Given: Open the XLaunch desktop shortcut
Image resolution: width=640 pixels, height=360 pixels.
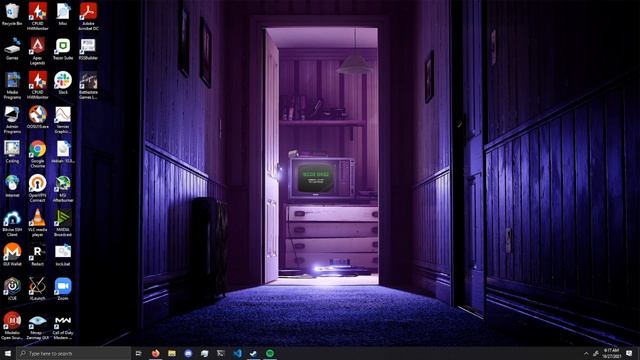Looking at the screenshot, I should [x=38, y=289].
